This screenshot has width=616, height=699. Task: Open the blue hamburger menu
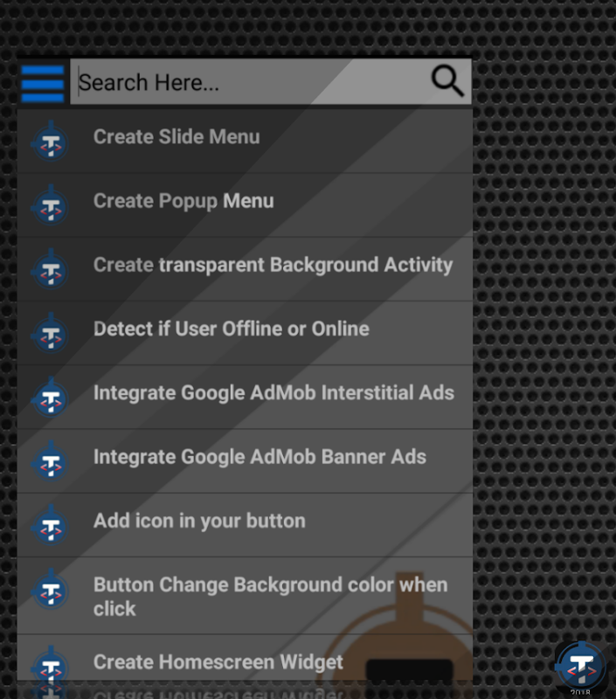coord(42,83)
